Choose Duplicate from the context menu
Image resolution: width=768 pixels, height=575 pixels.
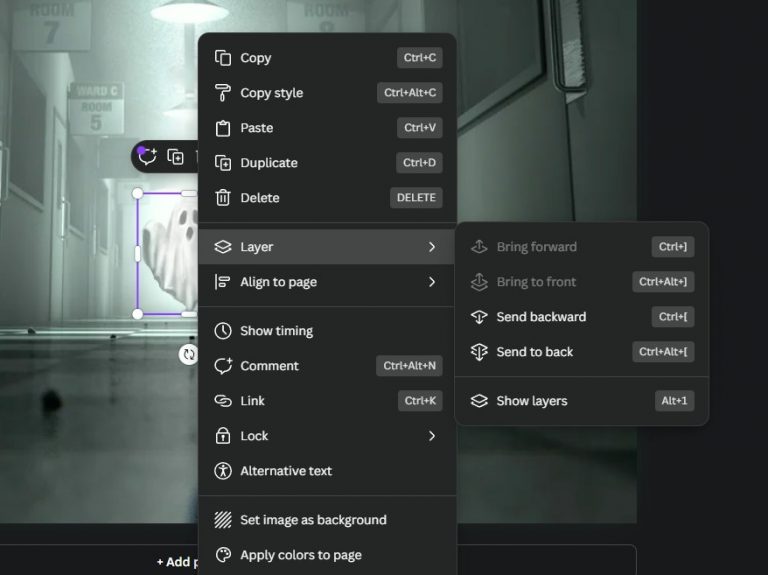(x=268, y=163)
